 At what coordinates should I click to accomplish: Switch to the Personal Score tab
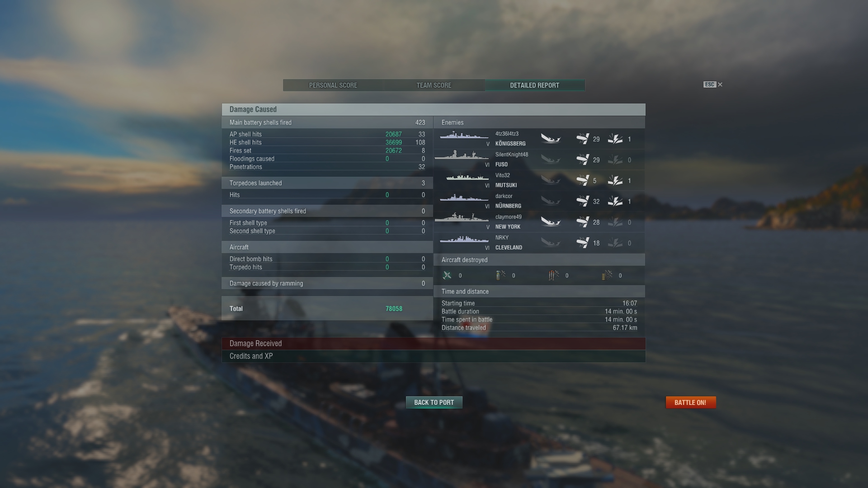click(x=333, y=85)
